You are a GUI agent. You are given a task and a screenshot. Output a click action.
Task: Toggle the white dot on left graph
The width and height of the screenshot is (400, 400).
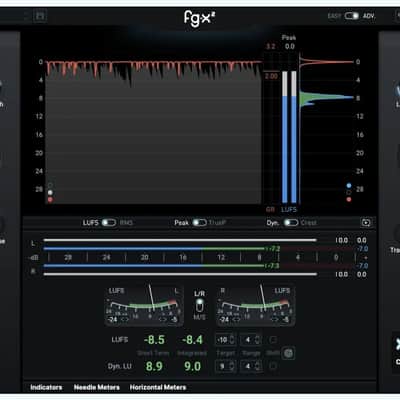click(x=50, y=192)
